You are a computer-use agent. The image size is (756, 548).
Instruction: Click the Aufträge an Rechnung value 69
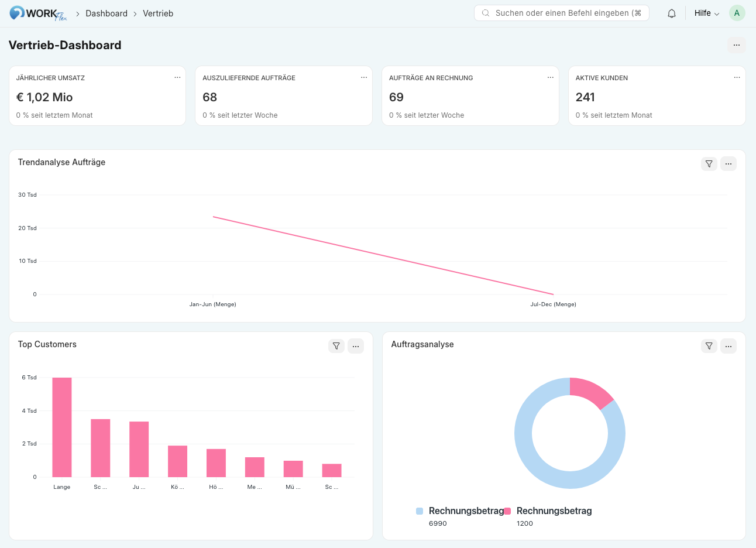[396, 97]
